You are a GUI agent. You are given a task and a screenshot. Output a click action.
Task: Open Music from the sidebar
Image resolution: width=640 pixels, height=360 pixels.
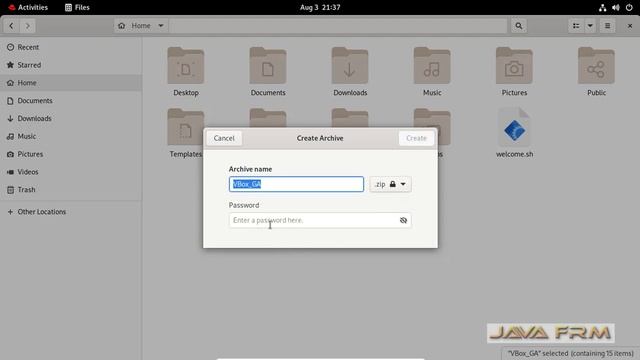point(71,136)
